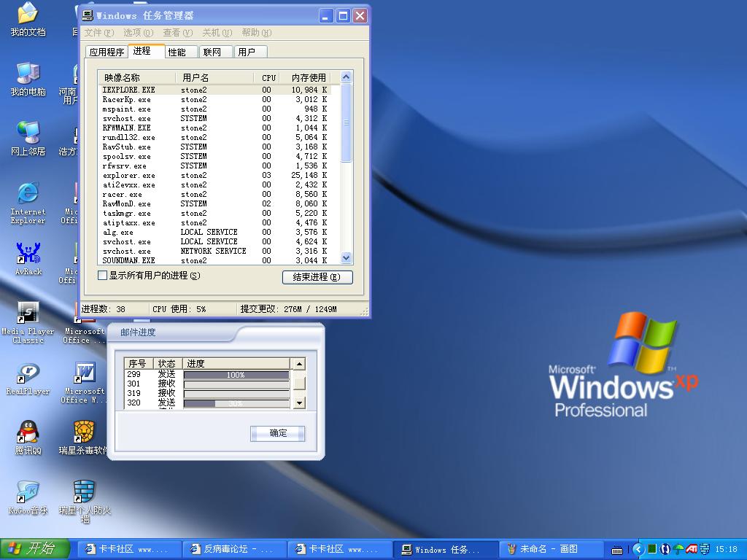Screen dimensions: 747x560
Task: Enable 显示所有用户的进程 checkbox
Action: click(103, 276)
